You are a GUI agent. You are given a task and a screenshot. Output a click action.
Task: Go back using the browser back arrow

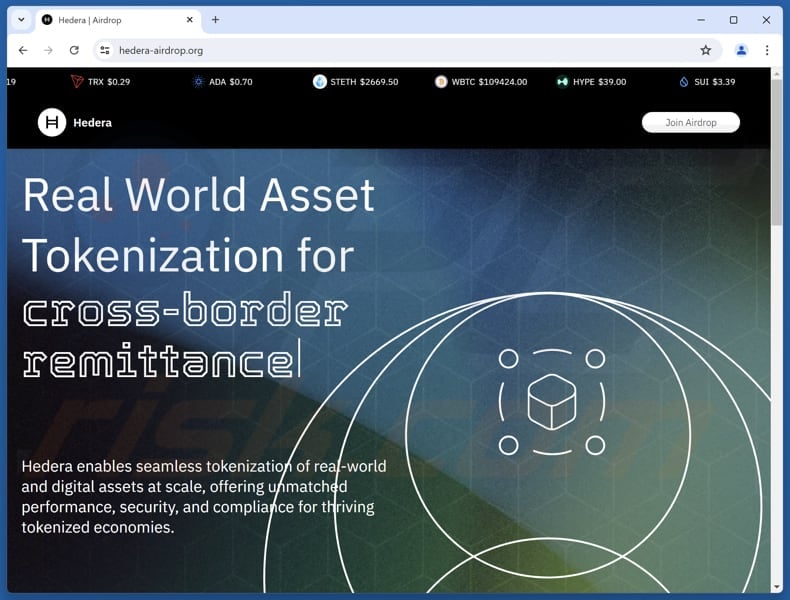(23, 50)
